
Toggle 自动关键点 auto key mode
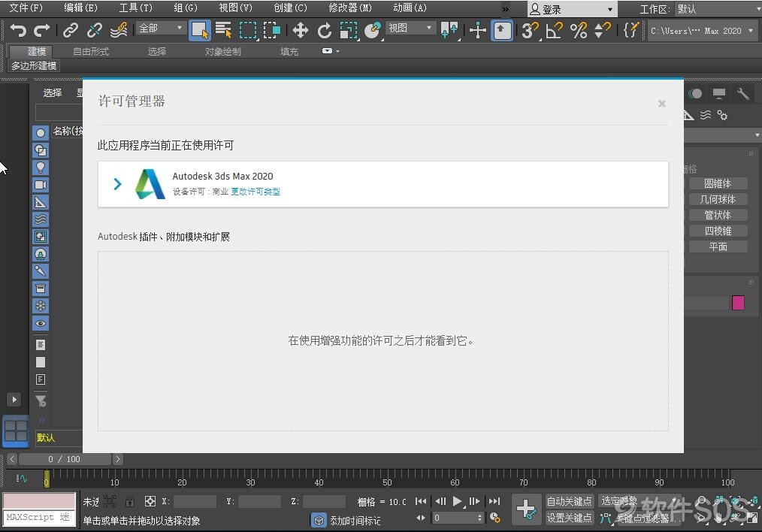pyautogui.click(x=569, y=501)
